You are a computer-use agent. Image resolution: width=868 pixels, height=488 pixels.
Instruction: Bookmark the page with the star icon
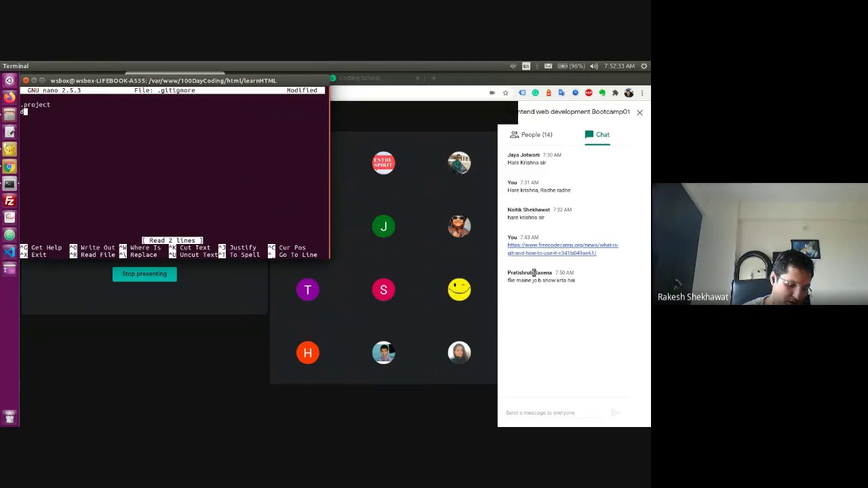(505, 93)
